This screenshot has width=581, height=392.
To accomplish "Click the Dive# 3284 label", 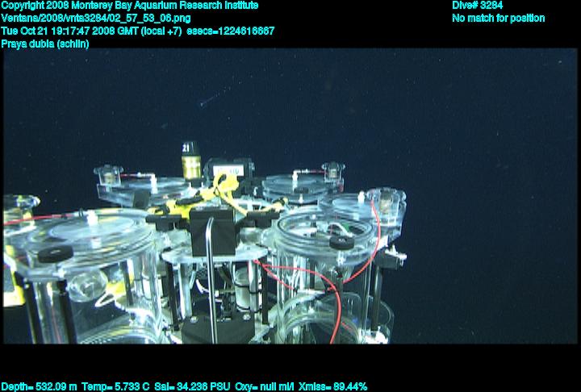I will [x=478, y=6].
